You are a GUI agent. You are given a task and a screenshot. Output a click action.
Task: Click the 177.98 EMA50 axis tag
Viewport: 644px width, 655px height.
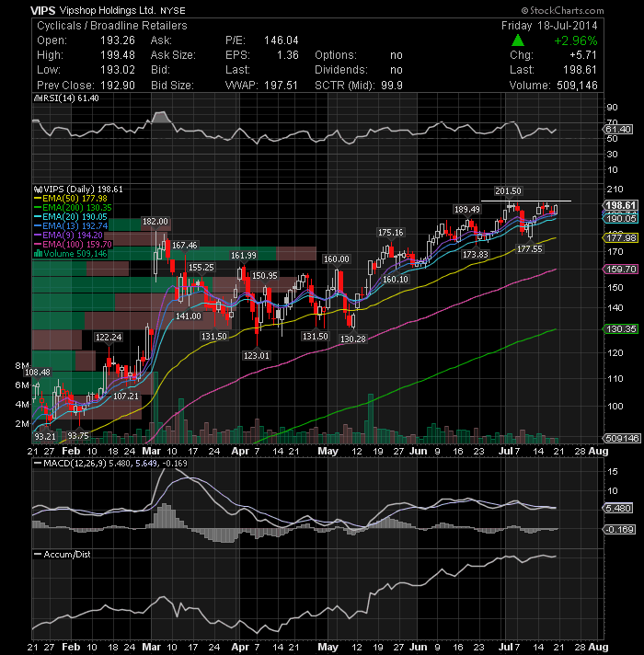click(x=620, y=237)
